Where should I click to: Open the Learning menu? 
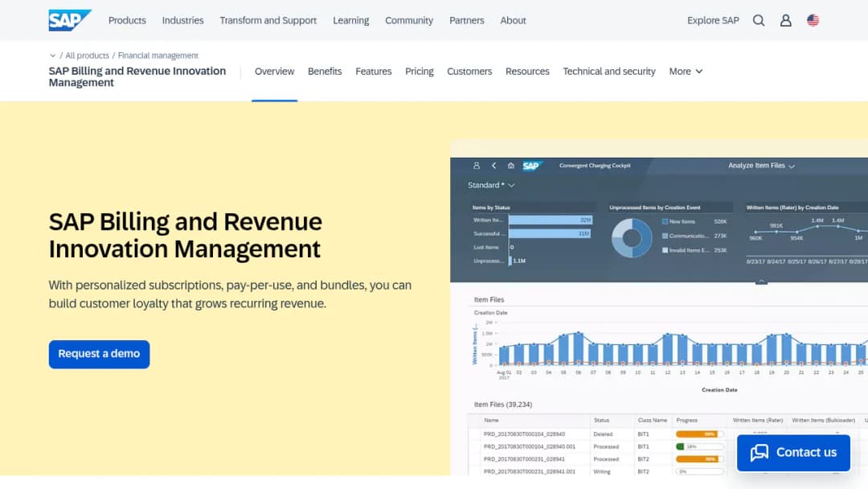pyautogui.click(x=351, y=20)
